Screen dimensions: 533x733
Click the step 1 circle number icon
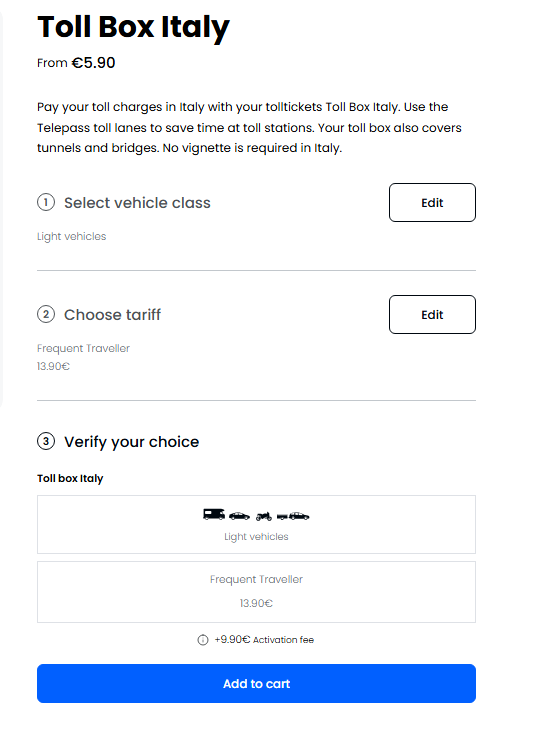(46, 202)
